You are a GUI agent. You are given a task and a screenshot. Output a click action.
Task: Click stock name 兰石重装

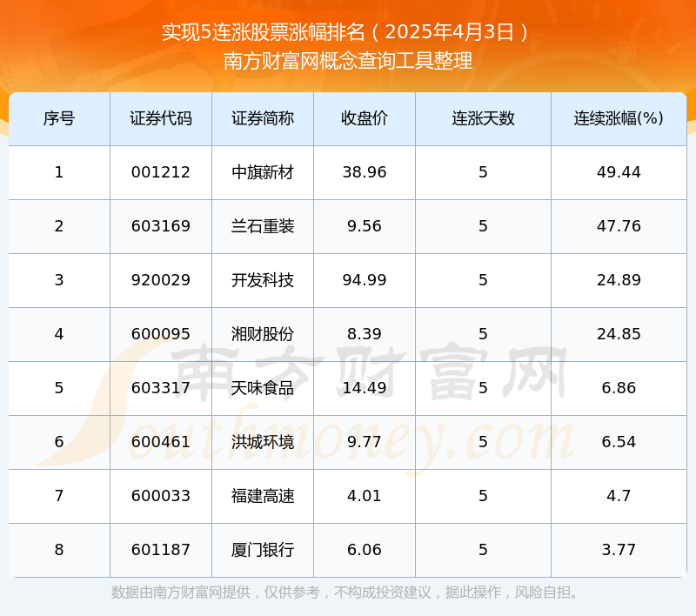pos(263,226)
